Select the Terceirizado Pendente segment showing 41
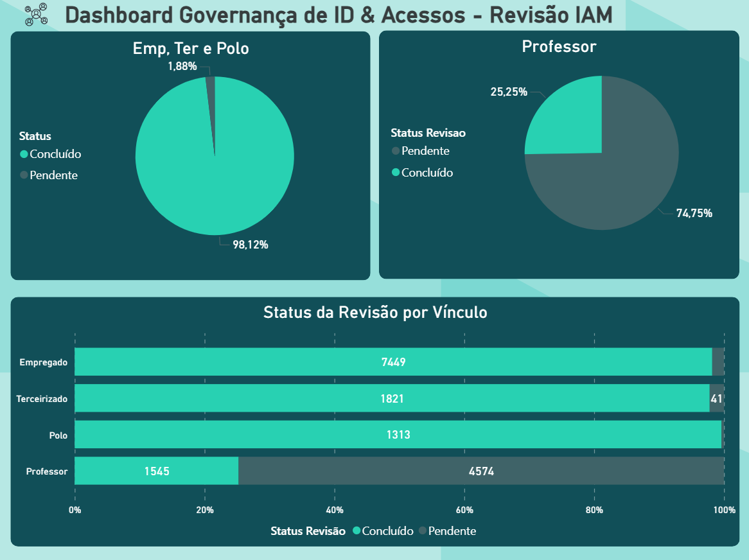Screen dimensions: 749x560 pyautogui.click(x=717, y=398)
